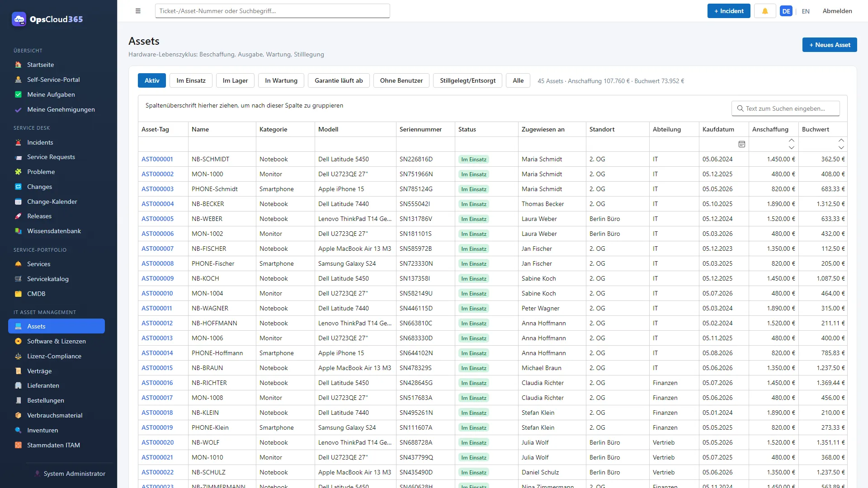This screenshot has width=868, height=488.
Task: Sort by the Status column header
Action: [486, 129]
